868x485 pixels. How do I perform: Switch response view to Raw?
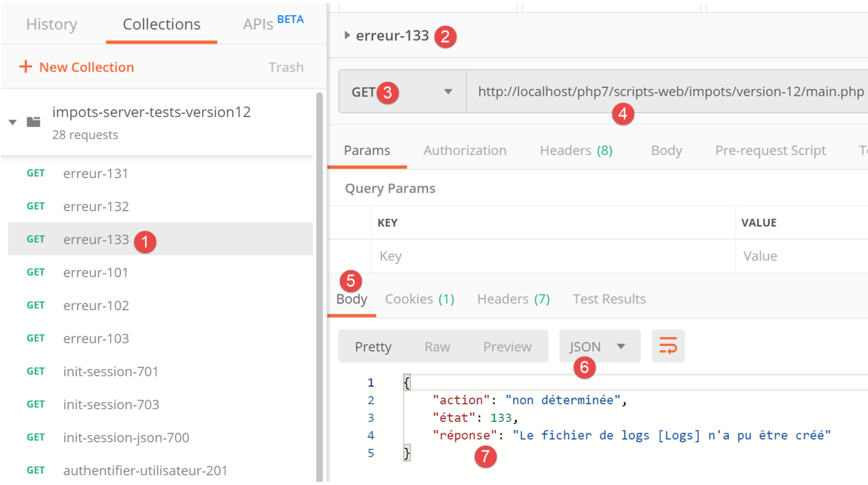coord(437,347)
